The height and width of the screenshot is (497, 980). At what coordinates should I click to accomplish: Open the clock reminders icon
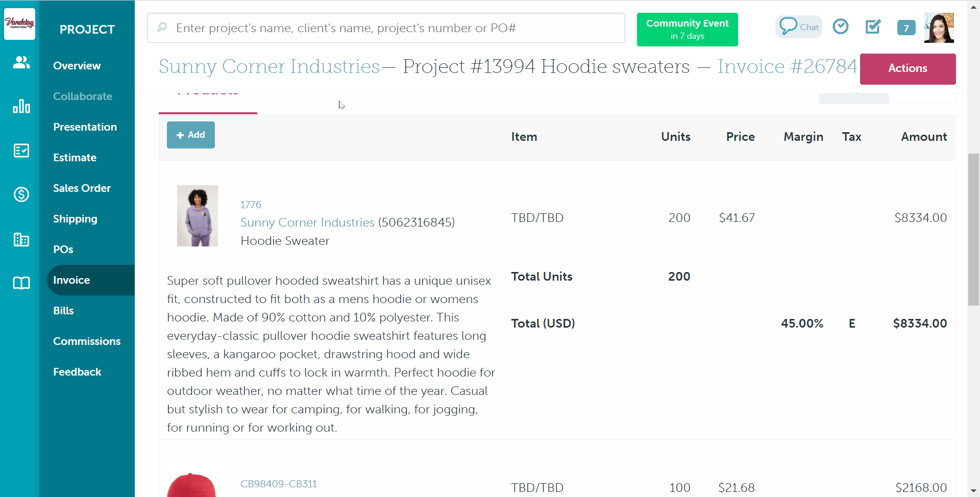click(840, 27)
